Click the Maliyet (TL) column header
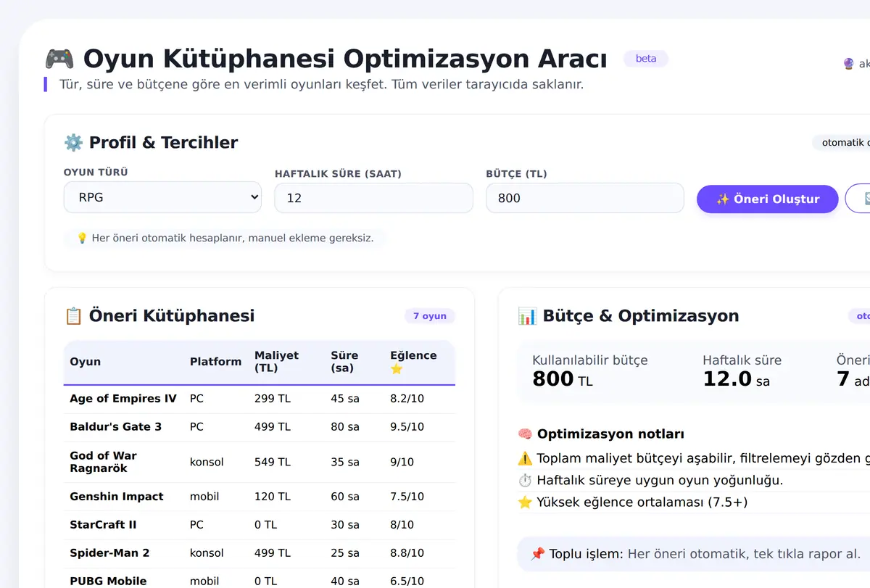 276,362
